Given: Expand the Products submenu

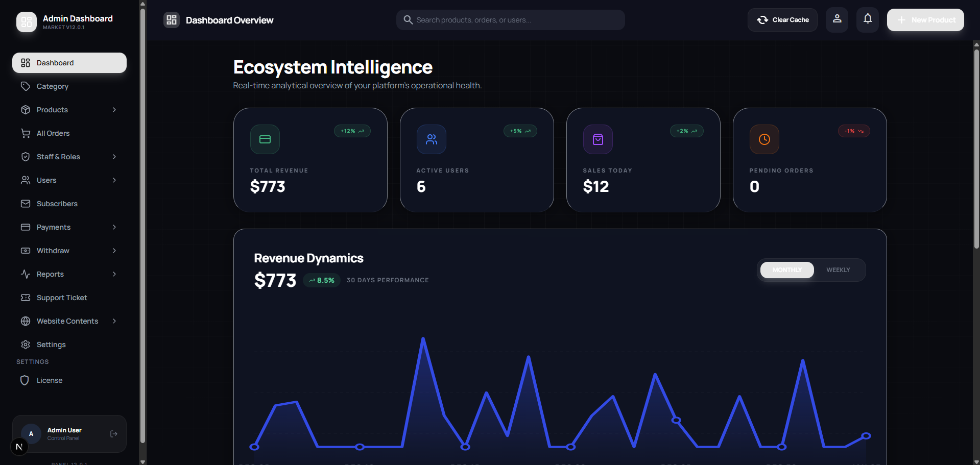Looking at the screenshot, I should point(114,110).
